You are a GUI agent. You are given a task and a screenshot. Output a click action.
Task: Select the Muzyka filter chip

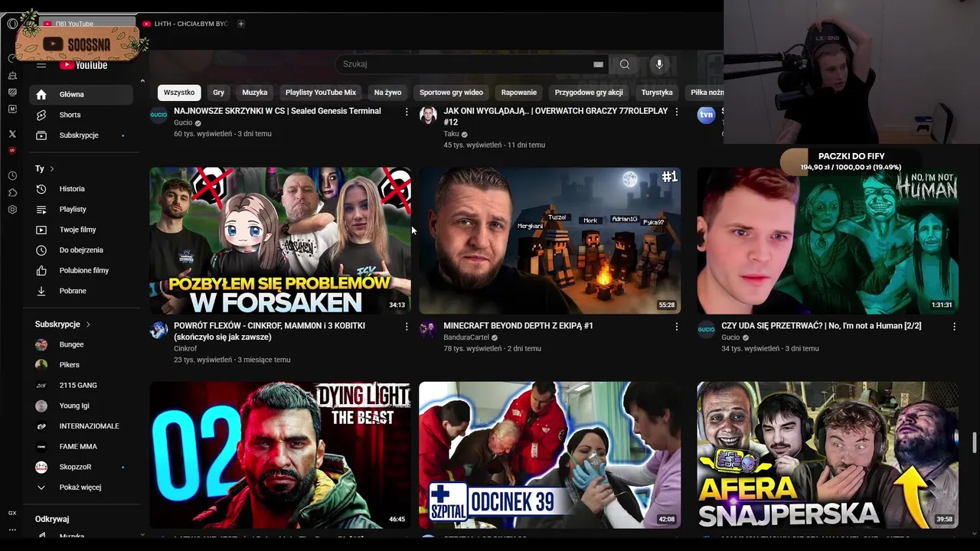coord(255,93)
